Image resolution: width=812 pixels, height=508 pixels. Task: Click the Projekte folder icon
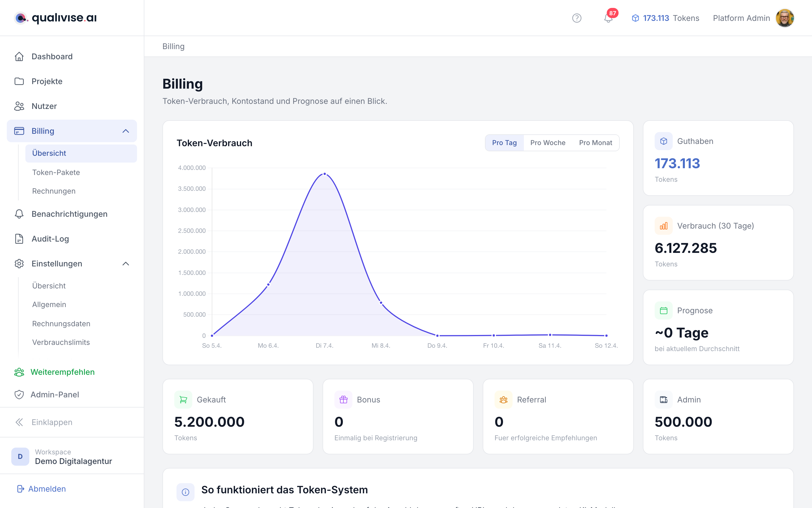point(19,81)
